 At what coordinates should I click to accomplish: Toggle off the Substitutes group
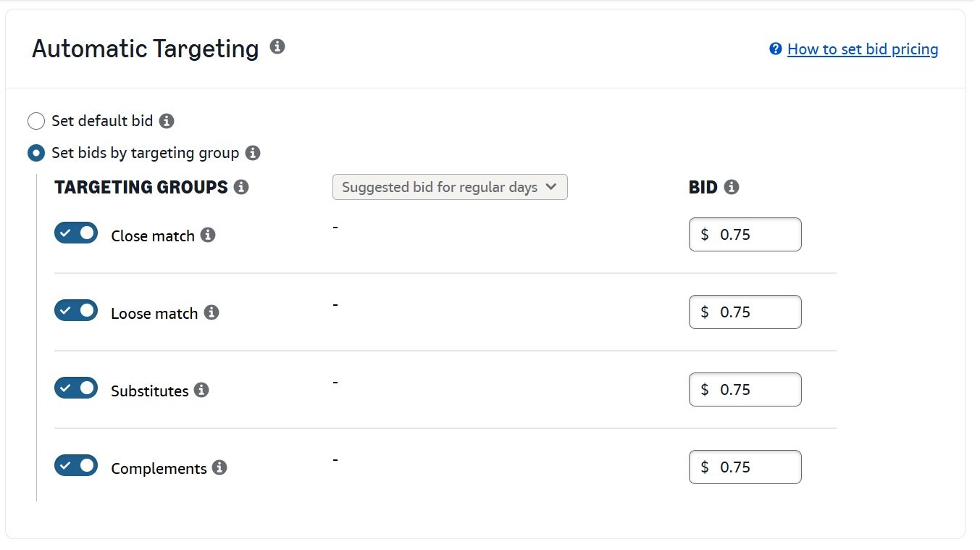75,388
